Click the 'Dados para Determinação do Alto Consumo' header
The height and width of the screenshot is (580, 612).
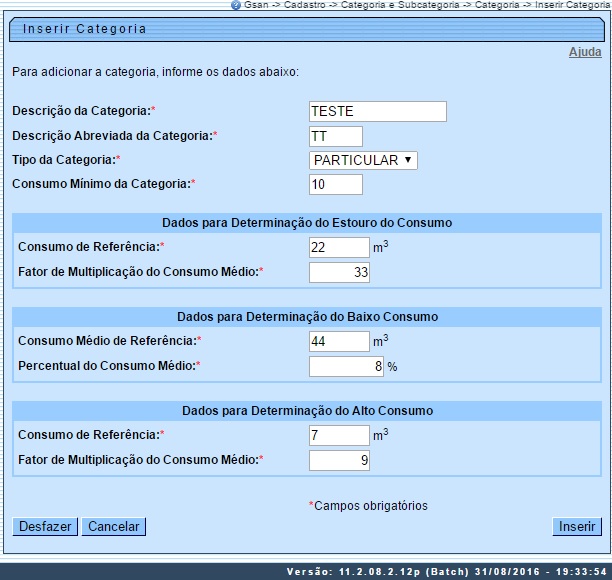click(307, 411)
